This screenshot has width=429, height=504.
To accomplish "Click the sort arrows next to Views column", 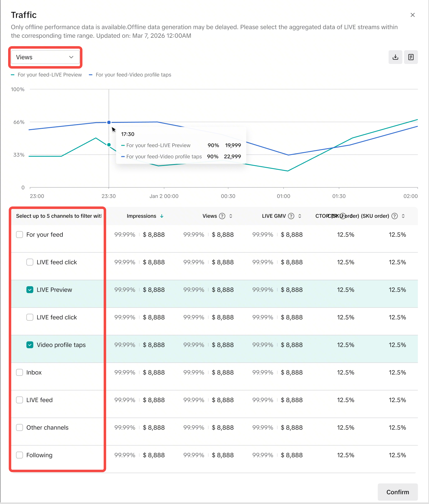I will 231,216.
